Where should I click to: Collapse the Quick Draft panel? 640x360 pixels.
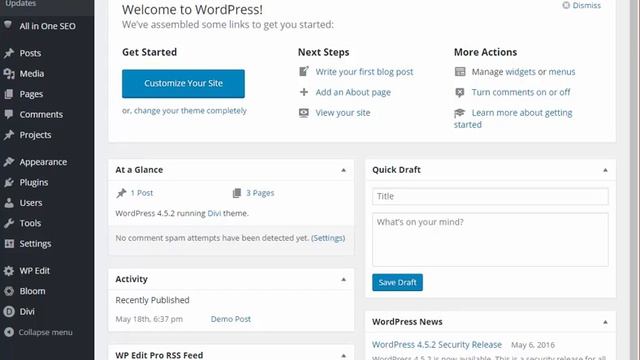pyautogui.click(x=605, y=170)
